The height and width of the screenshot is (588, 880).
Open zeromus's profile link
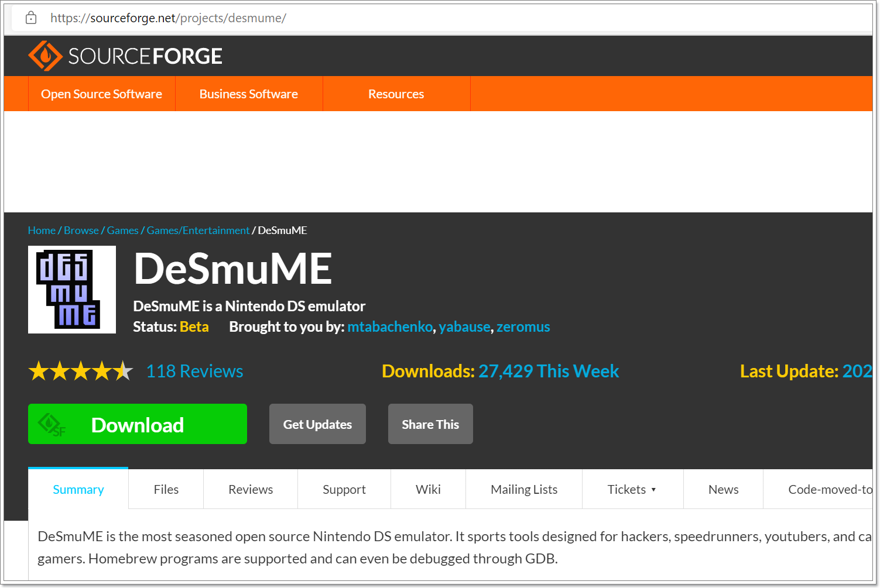coord(523,326)
